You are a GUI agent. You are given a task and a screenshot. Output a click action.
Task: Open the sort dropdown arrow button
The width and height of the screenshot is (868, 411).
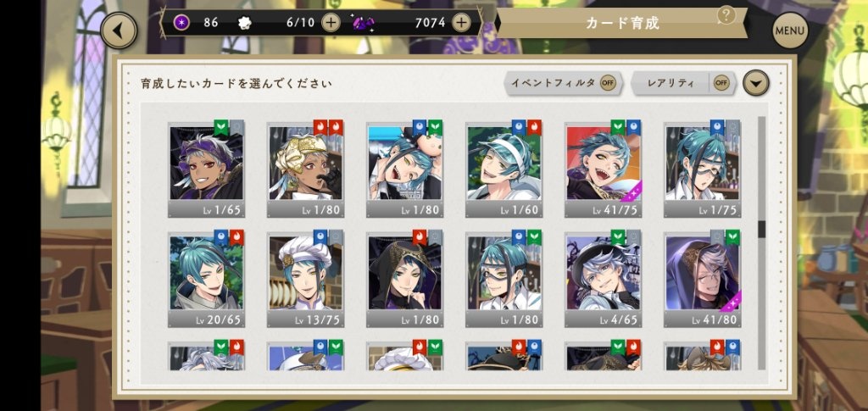(755, 84)
